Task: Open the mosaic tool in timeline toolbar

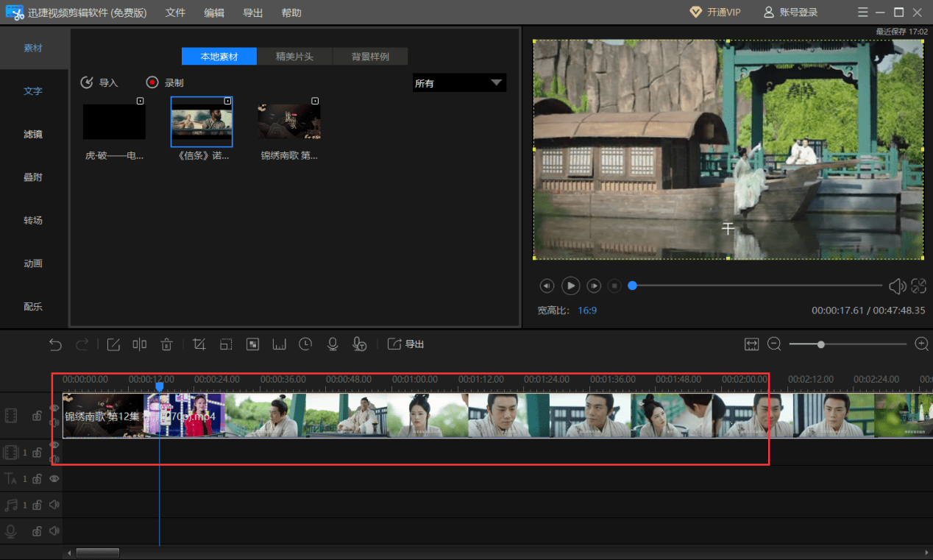Action: click(252, 344)
